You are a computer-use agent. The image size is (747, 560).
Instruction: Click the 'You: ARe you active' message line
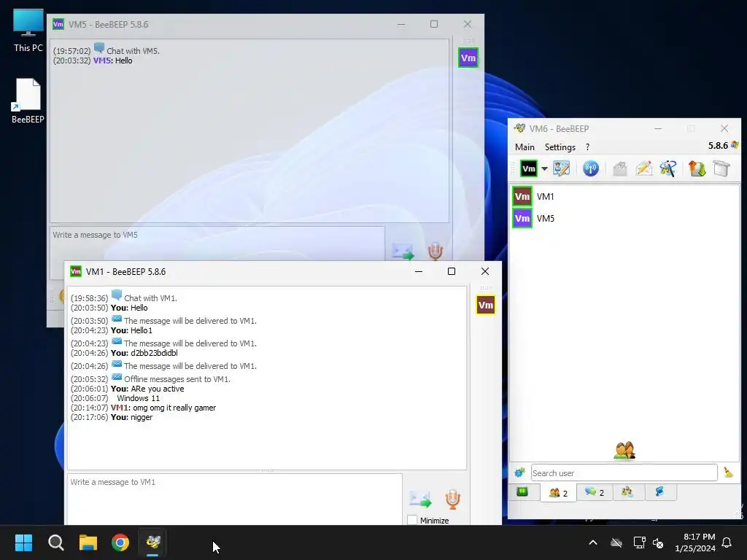[x=127, y=389]
